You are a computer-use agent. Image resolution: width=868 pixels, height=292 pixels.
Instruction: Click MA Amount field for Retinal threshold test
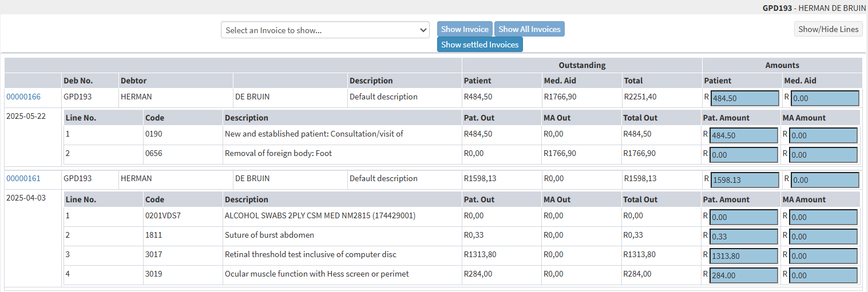coord(823,256)
